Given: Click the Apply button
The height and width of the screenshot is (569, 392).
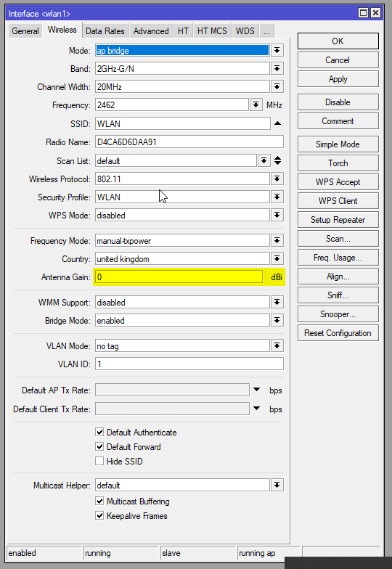Looking at the screenshot, I should pyautogui.click(x=338, y=78).
